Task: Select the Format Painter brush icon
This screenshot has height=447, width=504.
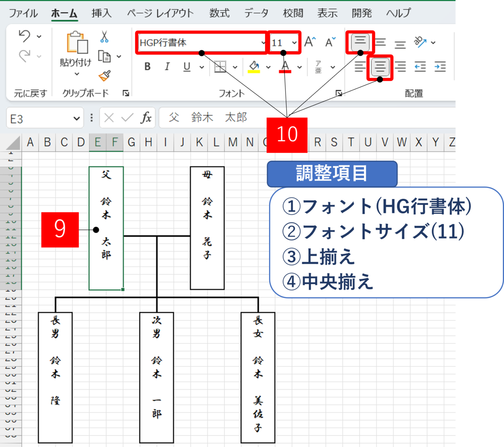Action: [x=104, y=76]
